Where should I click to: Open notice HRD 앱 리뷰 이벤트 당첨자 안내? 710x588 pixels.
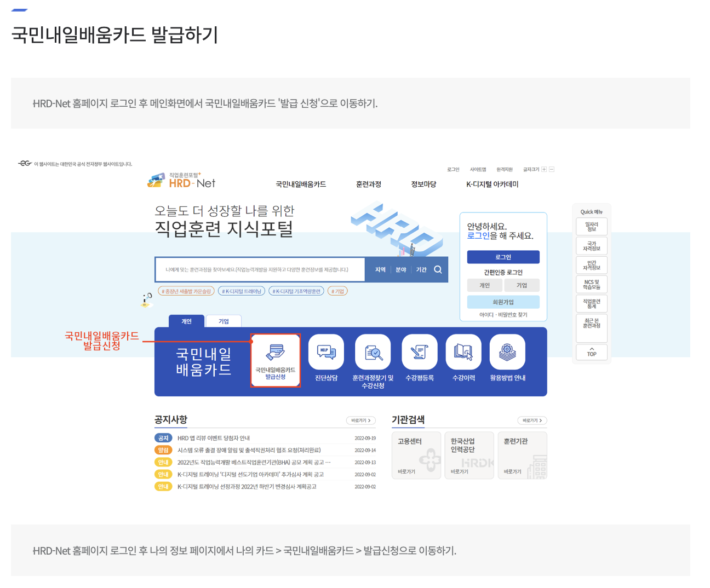tap(214, 438)
